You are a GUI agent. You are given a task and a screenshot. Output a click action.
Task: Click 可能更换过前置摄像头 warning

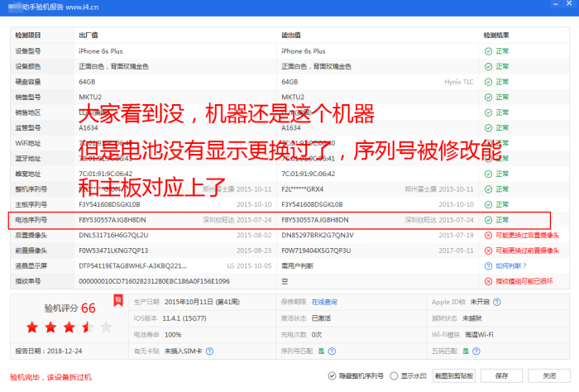click(x=528, y=251)
